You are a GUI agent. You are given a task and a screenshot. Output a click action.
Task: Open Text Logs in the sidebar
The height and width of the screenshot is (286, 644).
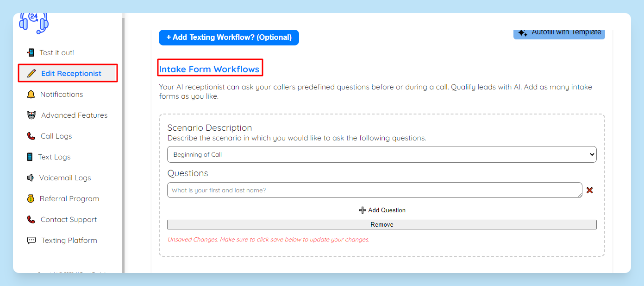pyautogui.click(x=54, y=157)
